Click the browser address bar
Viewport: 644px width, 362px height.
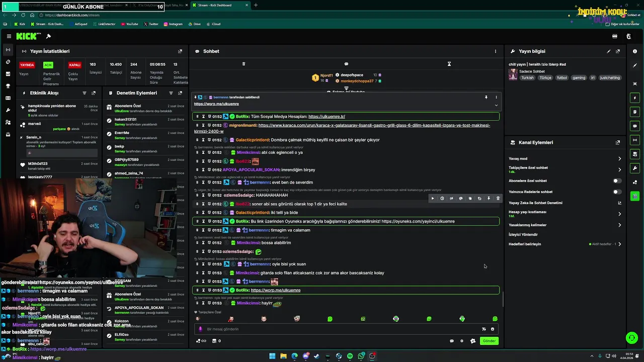302,15
